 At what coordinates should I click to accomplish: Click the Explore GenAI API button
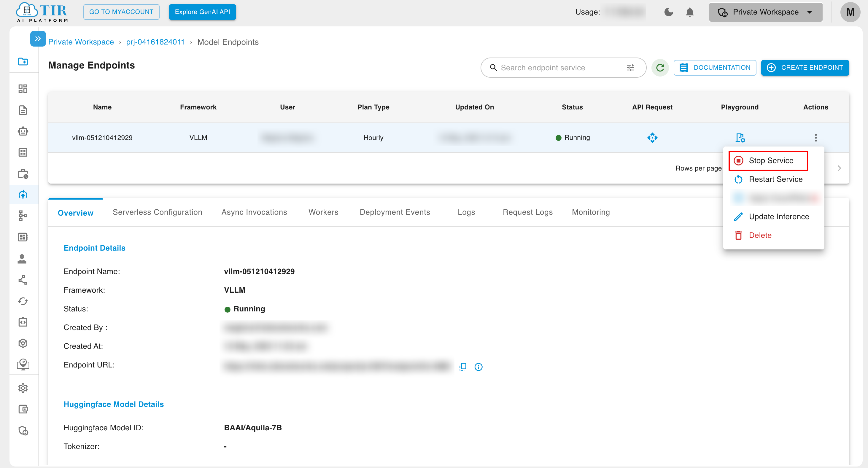(x=202, y=12)
